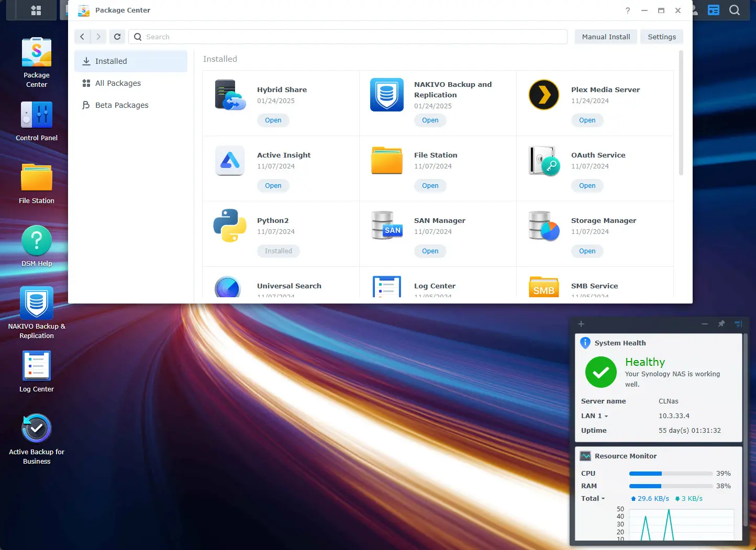Add a widget with the plus icon
Image resolution: width=756 pixels, height=550 pixels.
click(x=581, y=324)
